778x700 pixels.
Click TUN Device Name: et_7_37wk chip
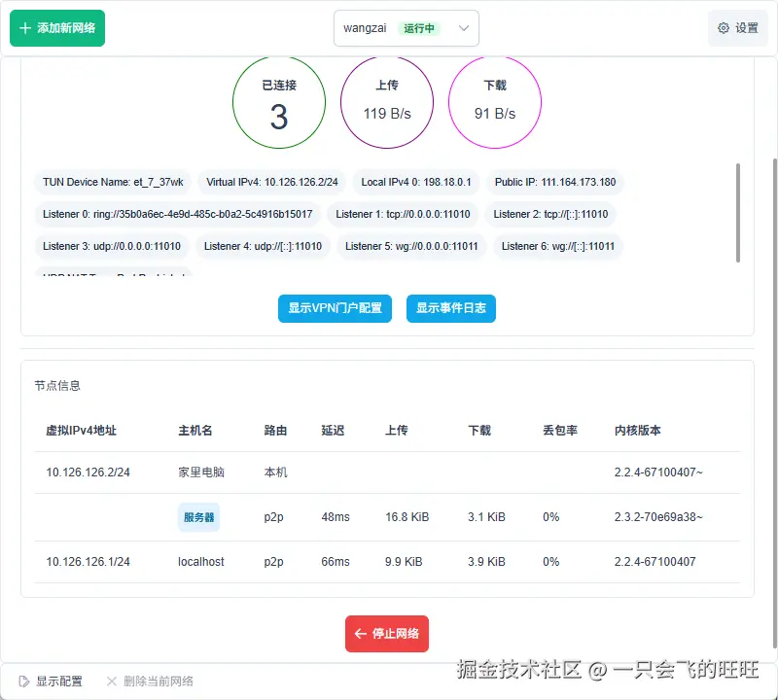pos(113,182)
